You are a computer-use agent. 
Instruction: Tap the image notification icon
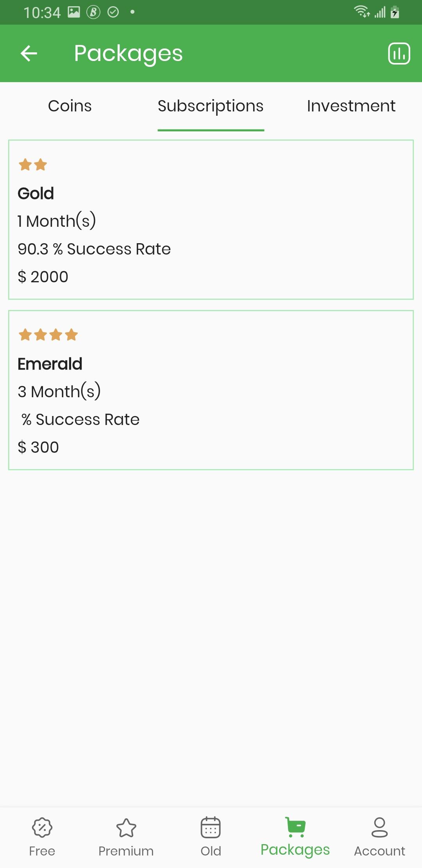(x=74, y=12)
